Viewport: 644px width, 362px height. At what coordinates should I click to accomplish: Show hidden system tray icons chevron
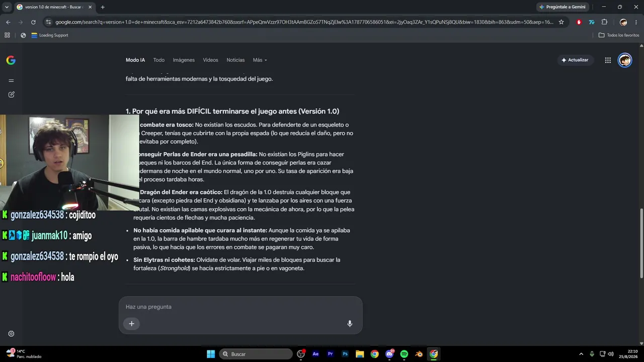[581, 354]
